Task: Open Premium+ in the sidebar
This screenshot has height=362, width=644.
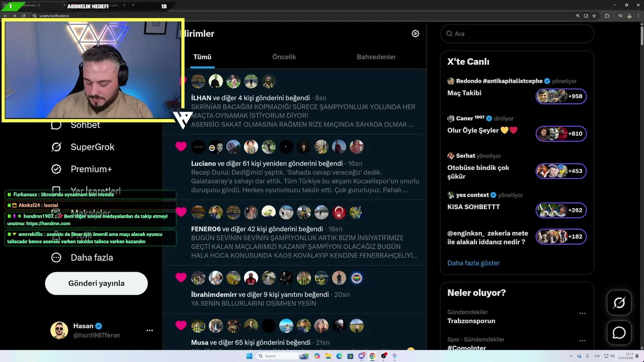Action: tap(91, 169)
